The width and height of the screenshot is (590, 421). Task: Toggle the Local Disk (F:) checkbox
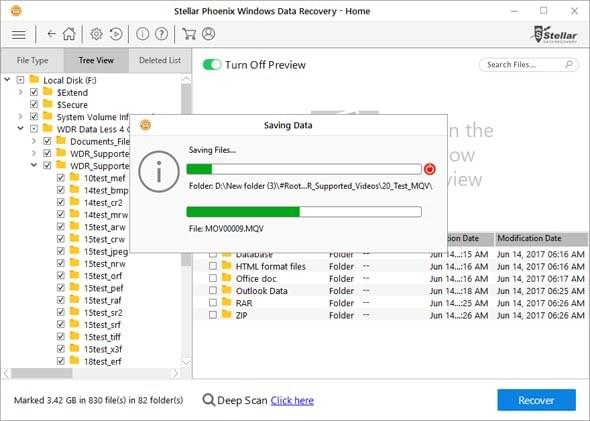point(20,80)
